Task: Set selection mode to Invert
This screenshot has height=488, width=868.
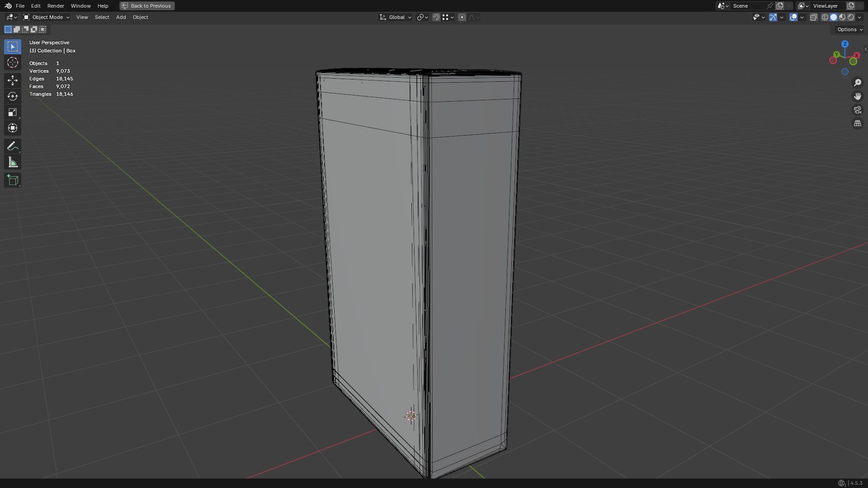Action: [x=34, y=29]
